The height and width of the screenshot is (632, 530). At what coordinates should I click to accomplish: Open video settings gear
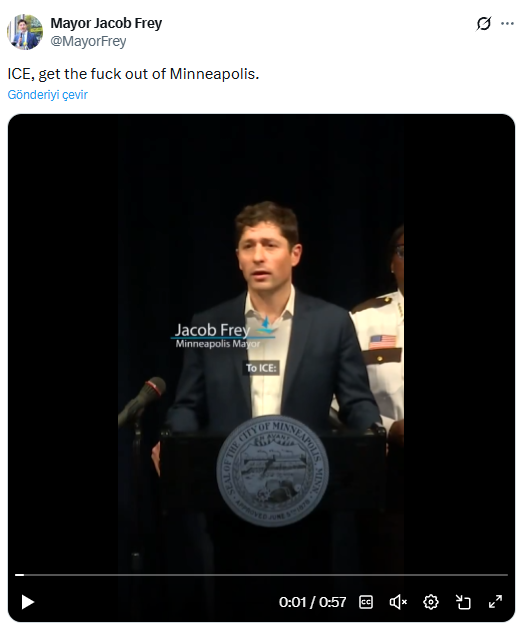(430, 602)
